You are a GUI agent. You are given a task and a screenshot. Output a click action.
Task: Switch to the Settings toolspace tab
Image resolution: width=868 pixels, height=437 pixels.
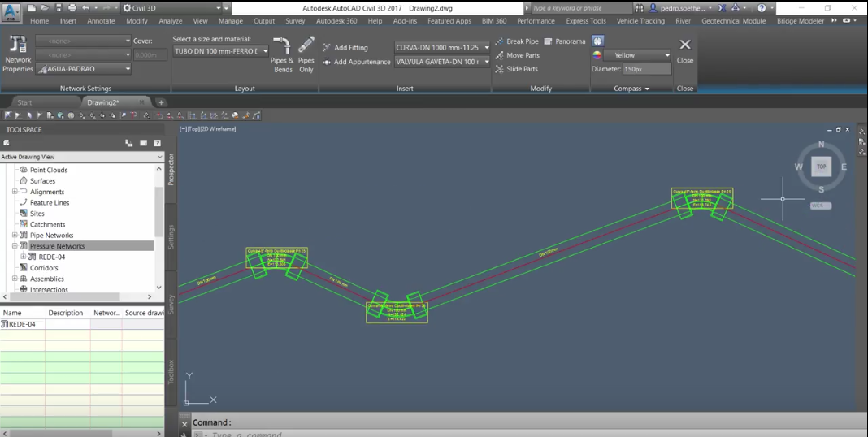pos(171,236)
